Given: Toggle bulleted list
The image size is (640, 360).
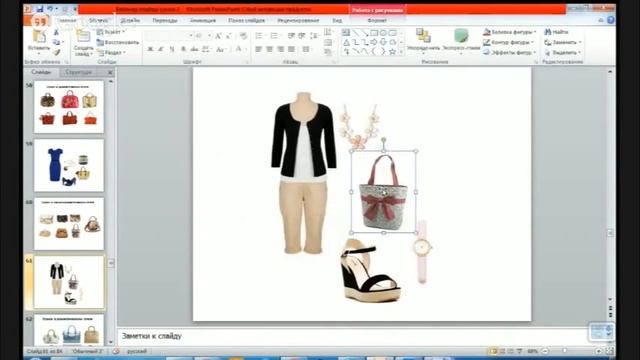Looking at the screenshot, I should 260,36.
